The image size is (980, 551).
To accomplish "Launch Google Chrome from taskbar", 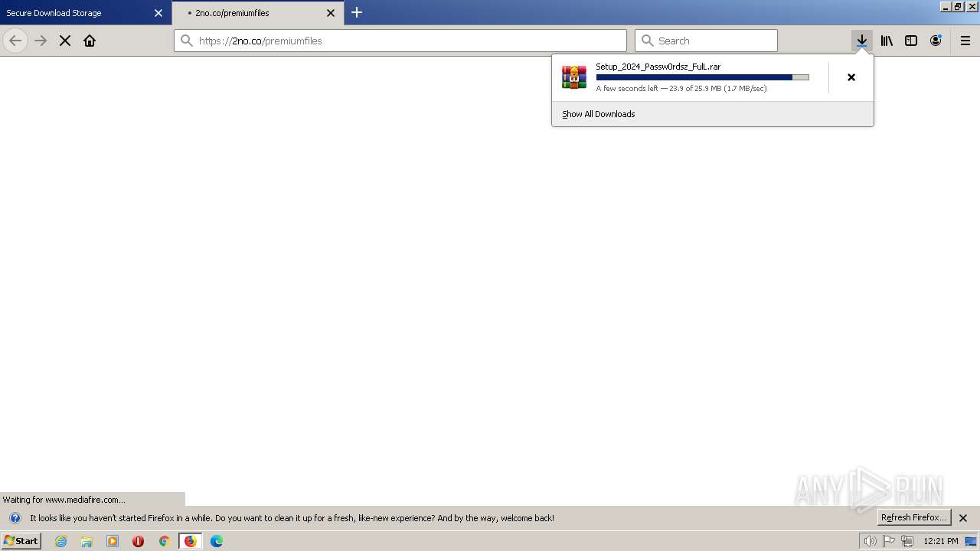I will pos(164,541).
